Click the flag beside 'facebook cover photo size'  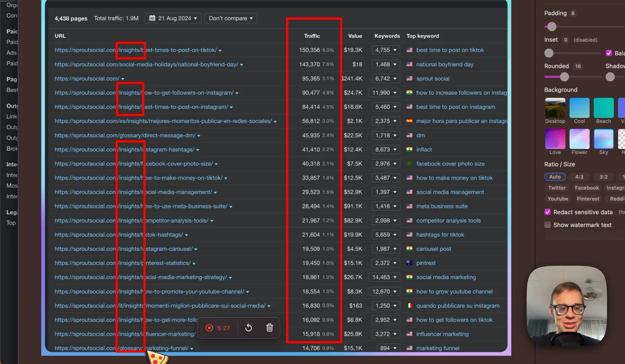coord(409,164)
